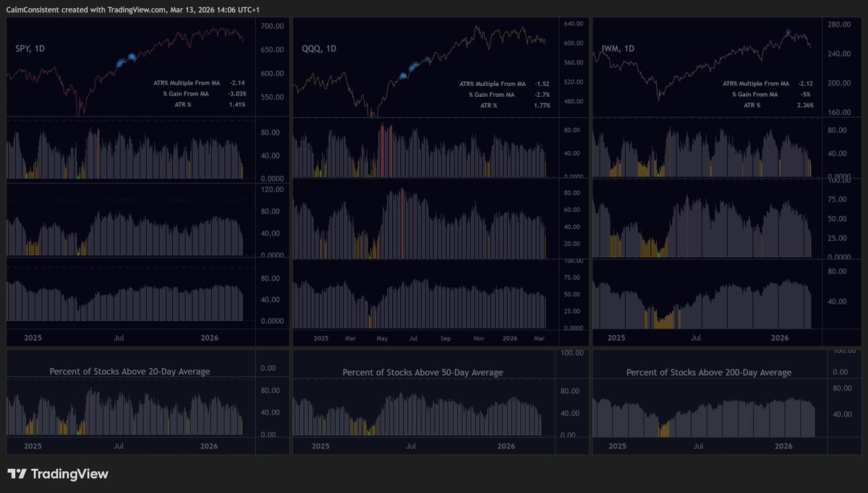Click the 'Sep' date label on QQQ time axis

(x=446, y=338)
